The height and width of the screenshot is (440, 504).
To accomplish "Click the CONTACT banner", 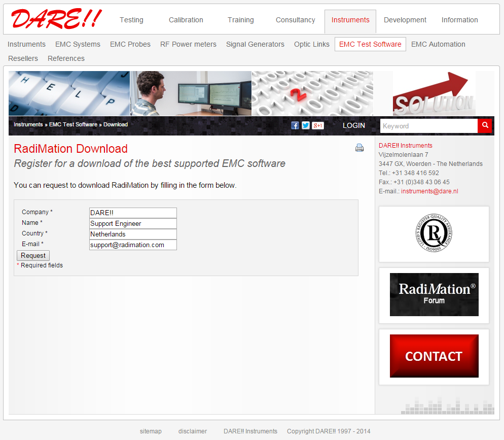I will (x=434, y=356).
